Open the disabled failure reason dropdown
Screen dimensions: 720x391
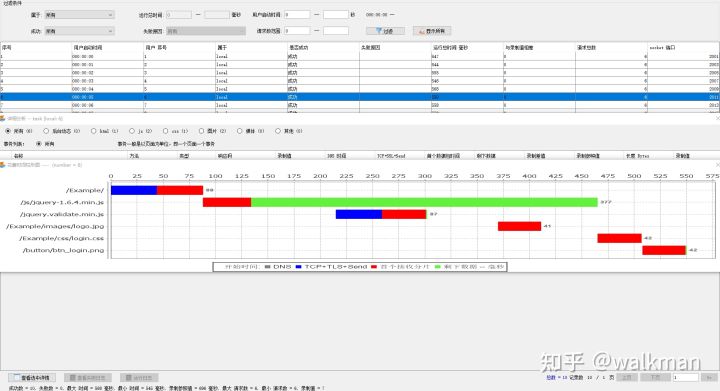206,31
